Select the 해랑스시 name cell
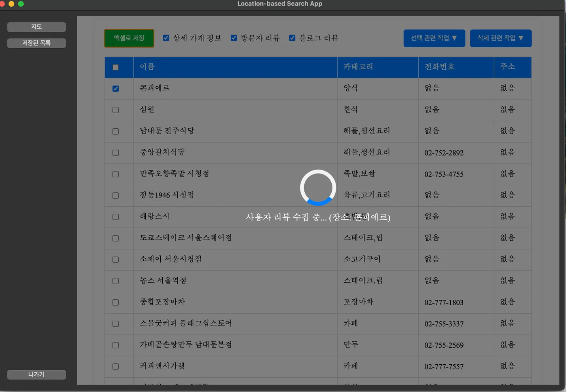 (x=236, y=217)
